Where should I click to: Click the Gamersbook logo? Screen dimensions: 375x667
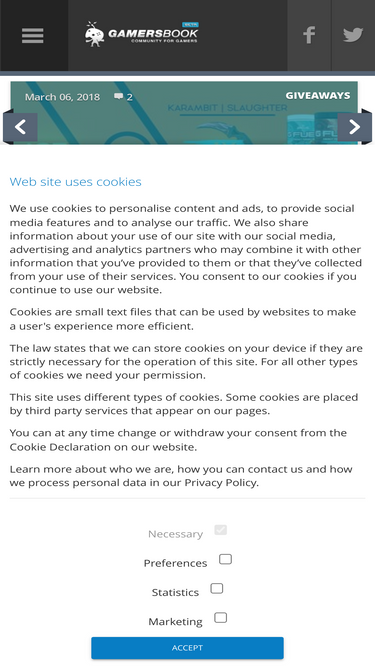pos(142,34)
